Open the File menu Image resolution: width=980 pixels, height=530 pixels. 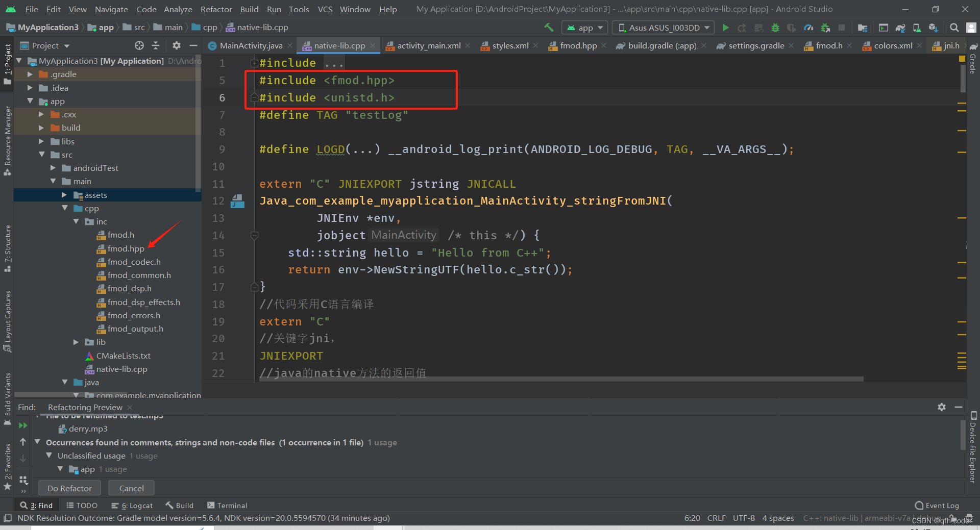tap(32, 9)
